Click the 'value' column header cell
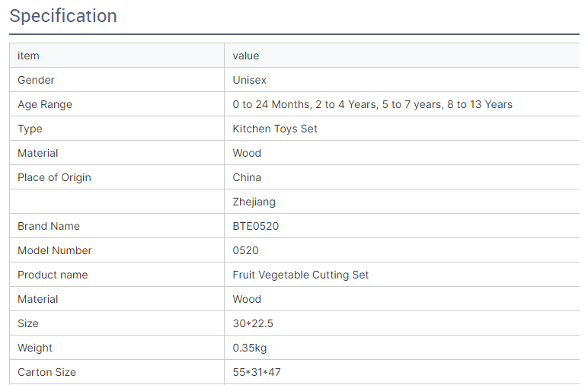 click(246, 56)
